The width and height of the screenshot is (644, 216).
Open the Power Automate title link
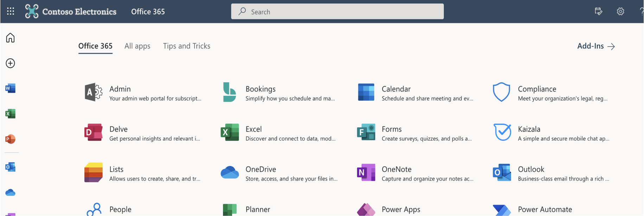click(x=545, y=209)
